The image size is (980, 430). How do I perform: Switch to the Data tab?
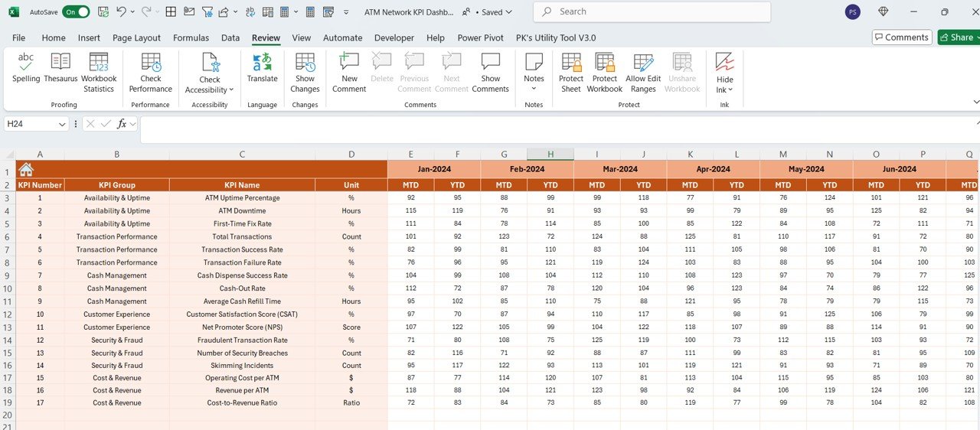pos(230,37)
